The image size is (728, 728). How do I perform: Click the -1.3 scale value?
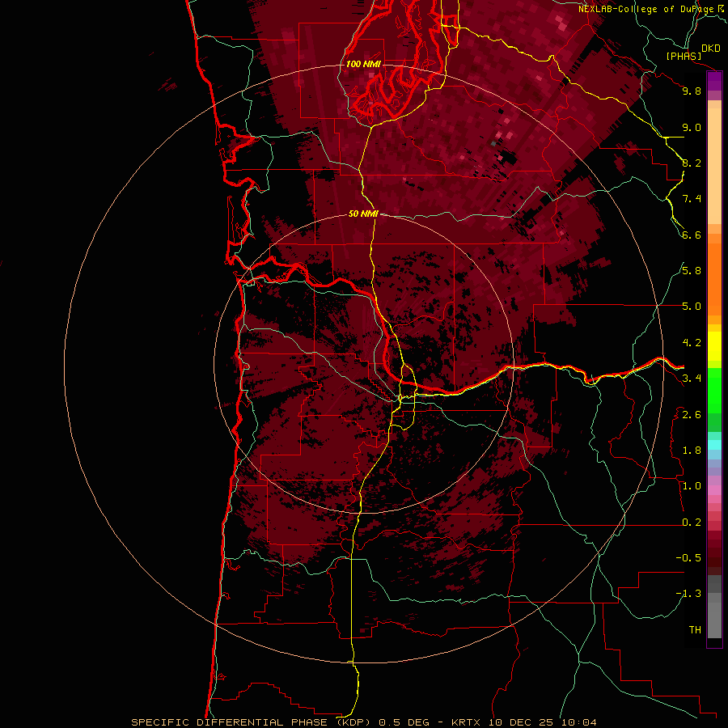pos(688,594)
